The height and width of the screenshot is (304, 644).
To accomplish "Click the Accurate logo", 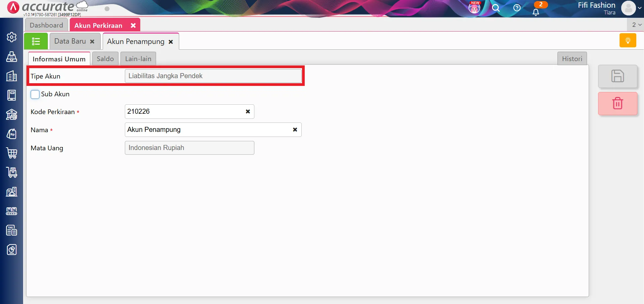I will pos(48,7).
